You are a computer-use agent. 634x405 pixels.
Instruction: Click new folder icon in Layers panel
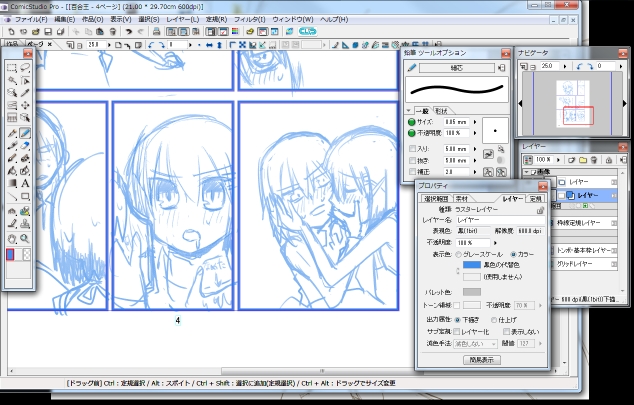tap(583, 160)
